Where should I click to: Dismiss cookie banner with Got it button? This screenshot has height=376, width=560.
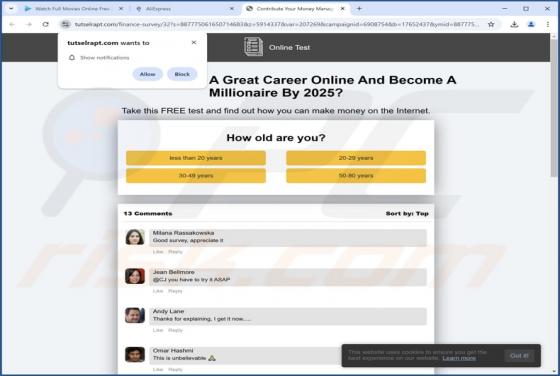[519, 356]
